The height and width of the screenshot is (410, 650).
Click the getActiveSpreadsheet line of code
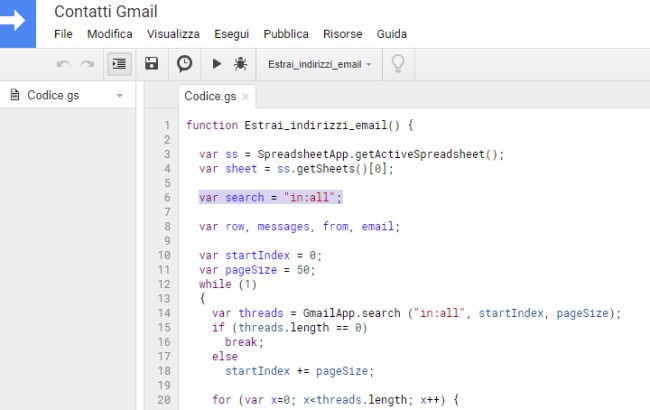pyautogui.click(x=351, y=154)
